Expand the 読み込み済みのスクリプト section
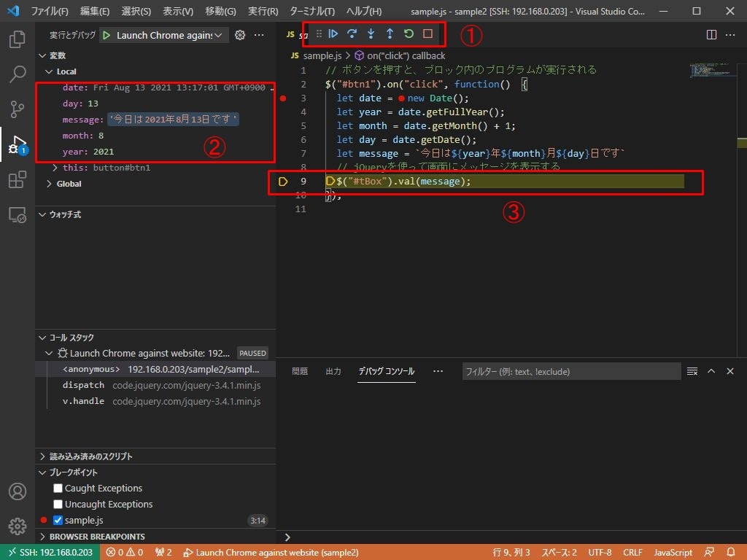 (42, 456)
